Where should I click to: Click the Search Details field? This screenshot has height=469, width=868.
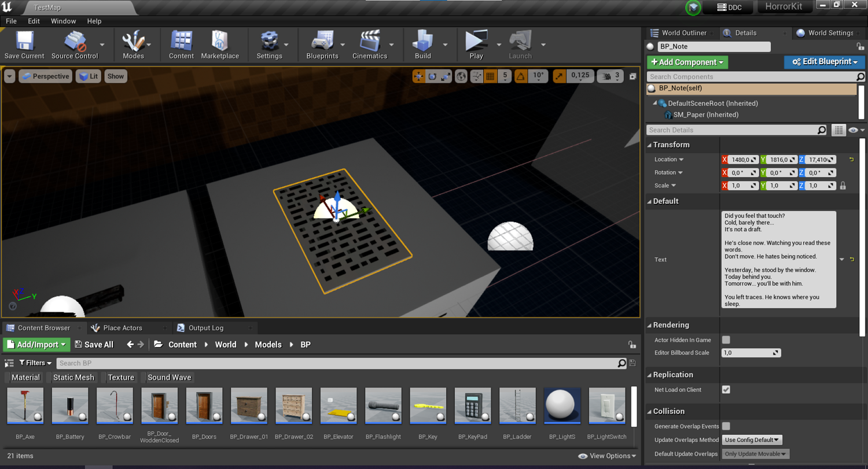(737, 130)
